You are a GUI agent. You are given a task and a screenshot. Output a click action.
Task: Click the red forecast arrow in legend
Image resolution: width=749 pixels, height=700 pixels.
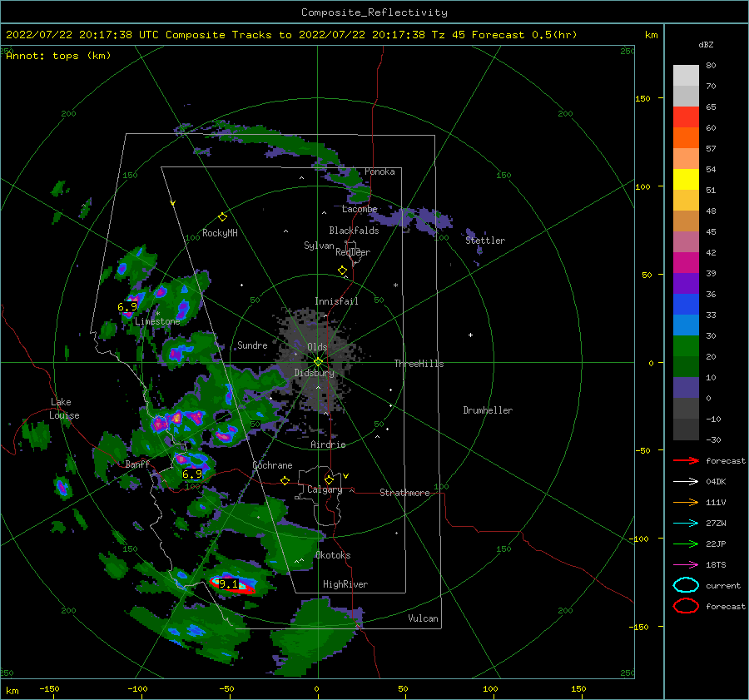click(686, 460)
